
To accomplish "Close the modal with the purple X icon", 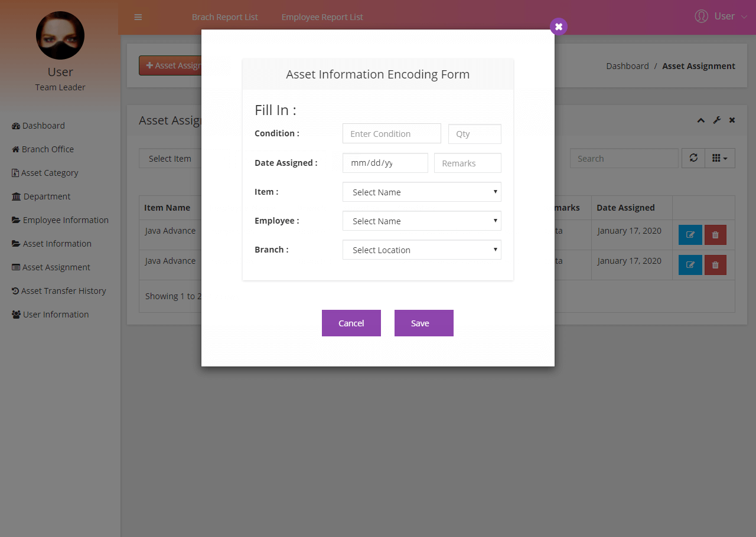I will coord(559,27).
